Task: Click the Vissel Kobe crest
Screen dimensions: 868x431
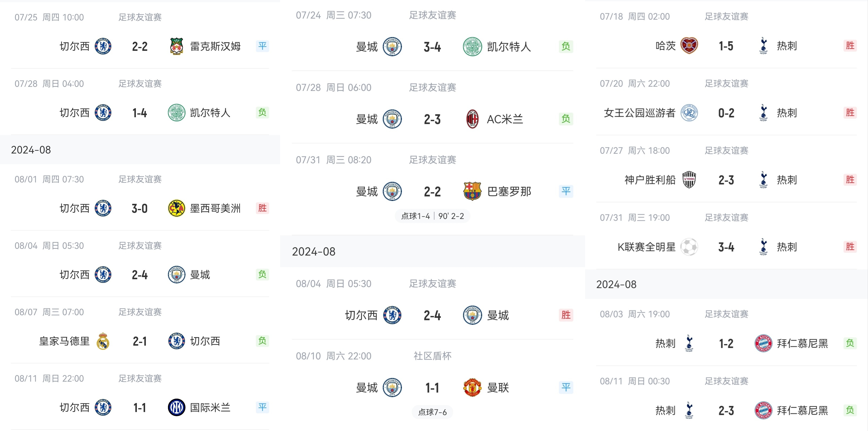Action: point(689,180)
